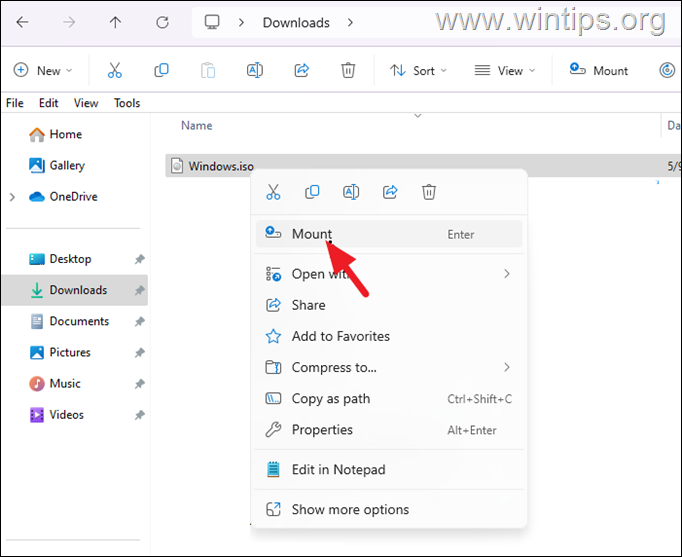Viewport: 682px width, 557px height.
Task: Click Cut icon in context menu
Action: (x=273, y=192)
